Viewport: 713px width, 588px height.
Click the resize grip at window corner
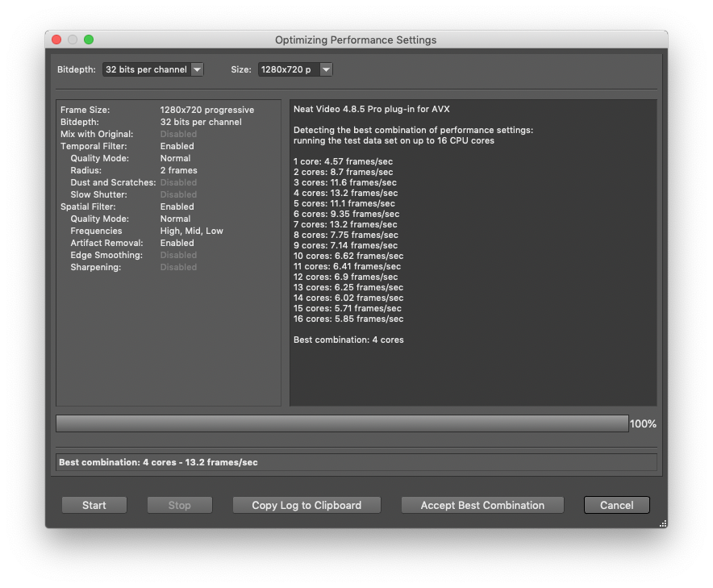click(x=663, y=523)
